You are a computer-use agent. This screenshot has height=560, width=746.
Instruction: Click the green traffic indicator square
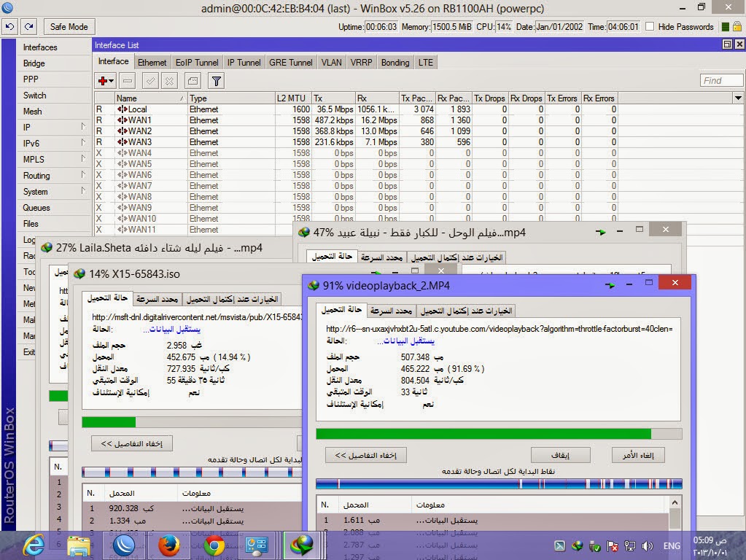pyautogui.click(x=725, y=27)
